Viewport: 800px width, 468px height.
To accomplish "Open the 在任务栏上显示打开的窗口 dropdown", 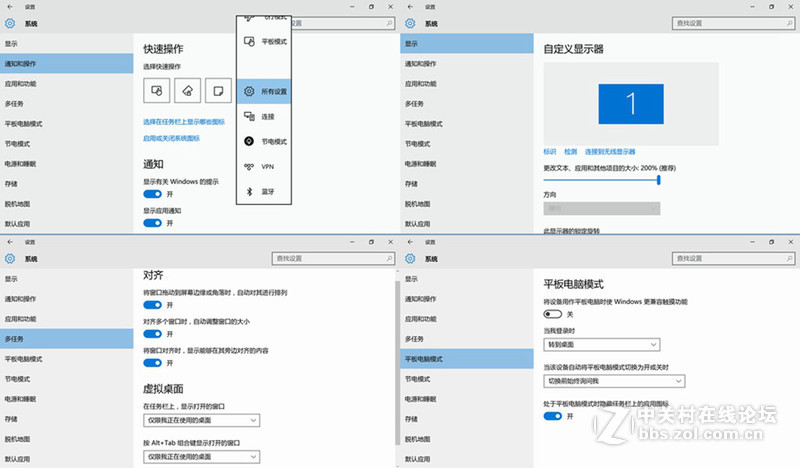I will coord(202,420).
